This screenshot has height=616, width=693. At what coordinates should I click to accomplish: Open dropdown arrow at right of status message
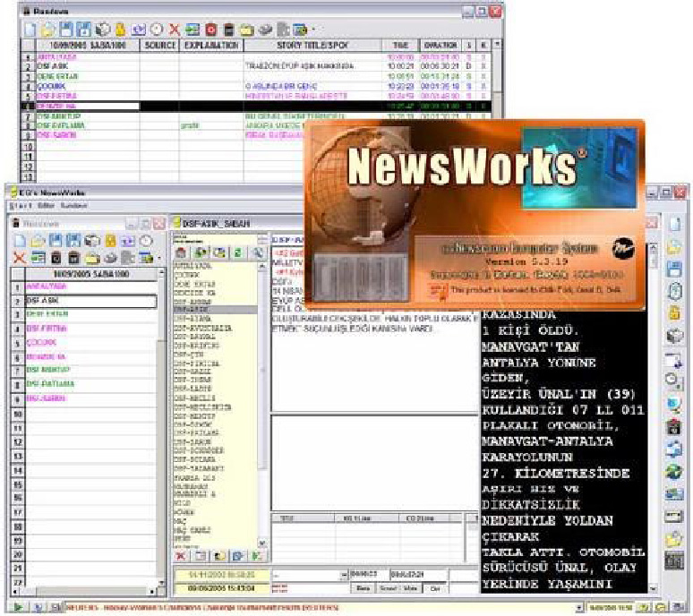(x=579, y=608)
